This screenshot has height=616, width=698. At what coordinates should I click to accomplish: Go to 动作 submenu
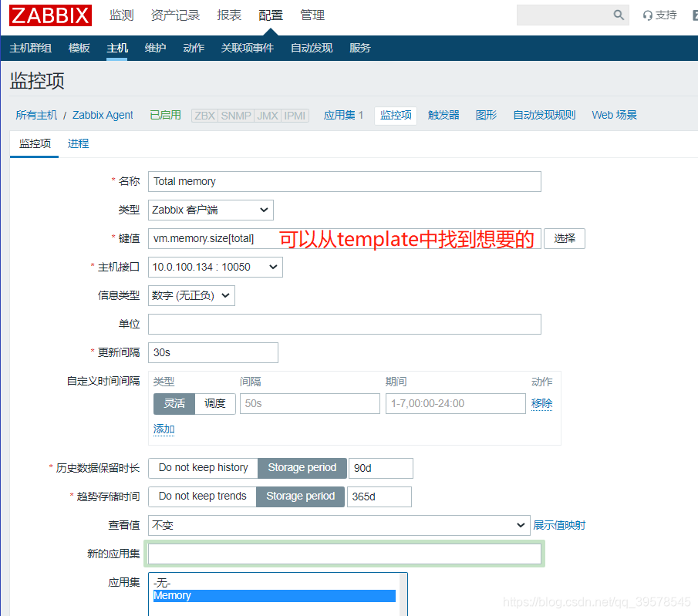click(x=194, y=48)
